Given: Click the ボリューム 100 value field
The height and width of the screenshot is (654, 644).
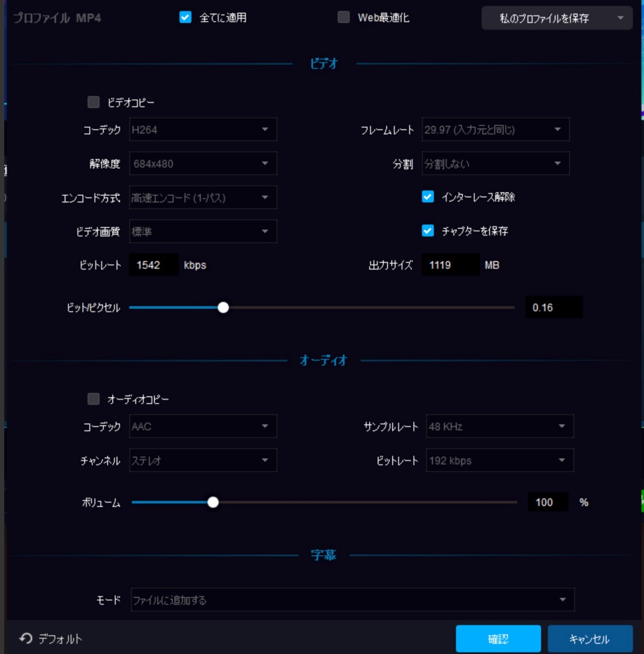Looking at the screenshot, I should pyautogui.click(x=548, y=502).
